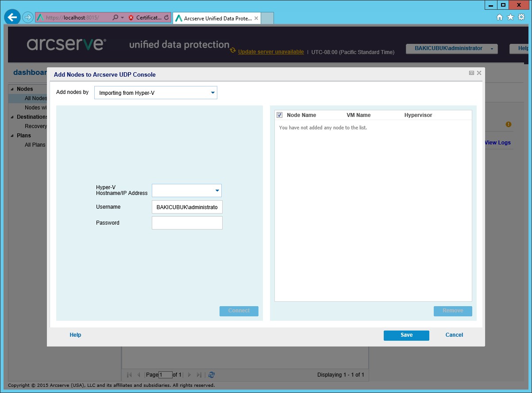Minimize the browser window
This screenshot has width=532, height=393.
(491, 5)
